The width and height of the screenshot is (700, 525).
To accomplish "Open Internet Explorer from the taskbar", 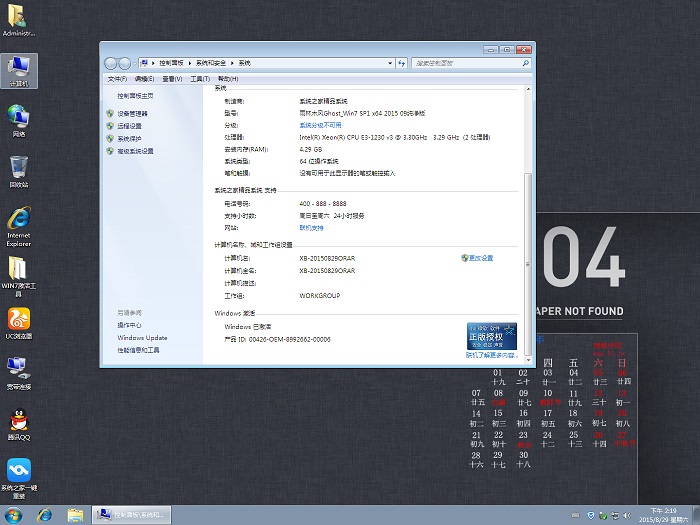I will (45, 514).
